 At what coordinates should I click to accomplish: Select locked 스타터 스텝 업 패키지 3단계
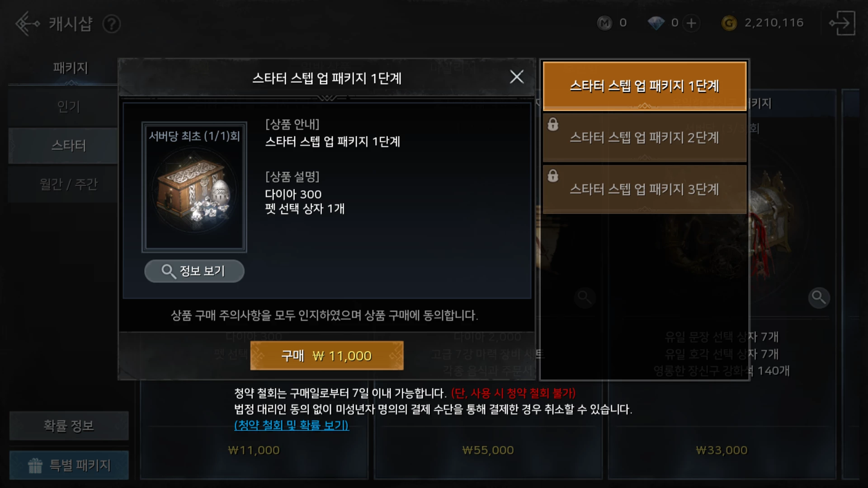[644, 189]
